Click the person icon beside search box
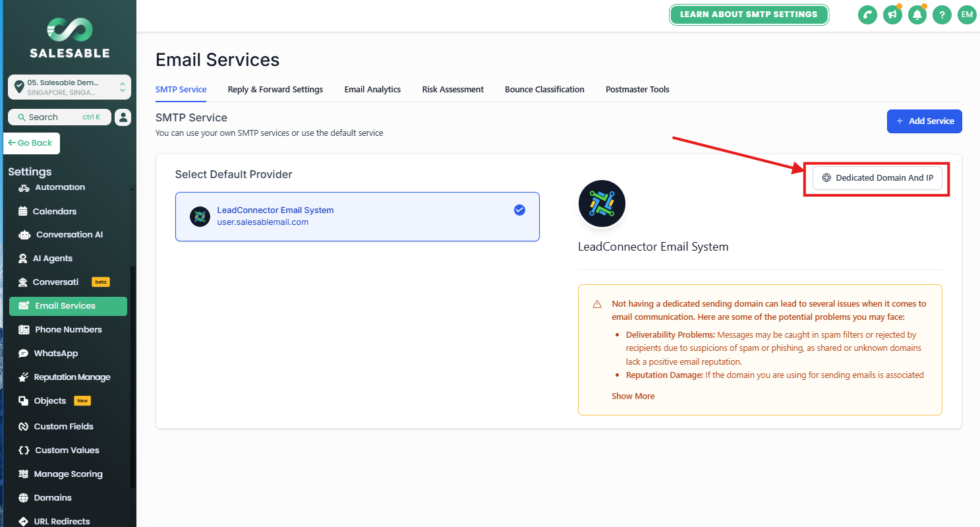Screen dimensions: 980x527 [123, 117]
